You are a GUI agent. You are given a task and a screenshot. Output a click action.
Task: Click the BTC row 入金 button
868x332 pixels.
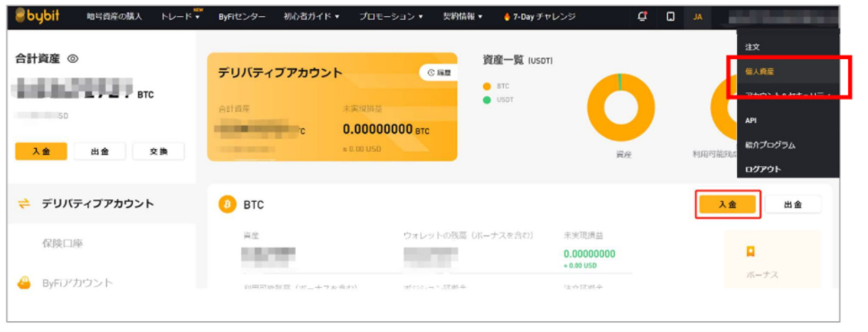click(727, 204)
